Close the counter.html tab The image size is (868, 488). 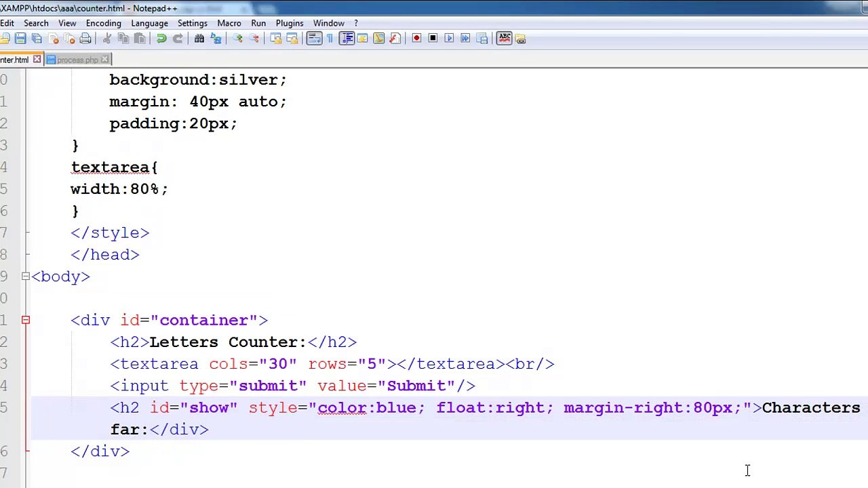click(37, 60)
